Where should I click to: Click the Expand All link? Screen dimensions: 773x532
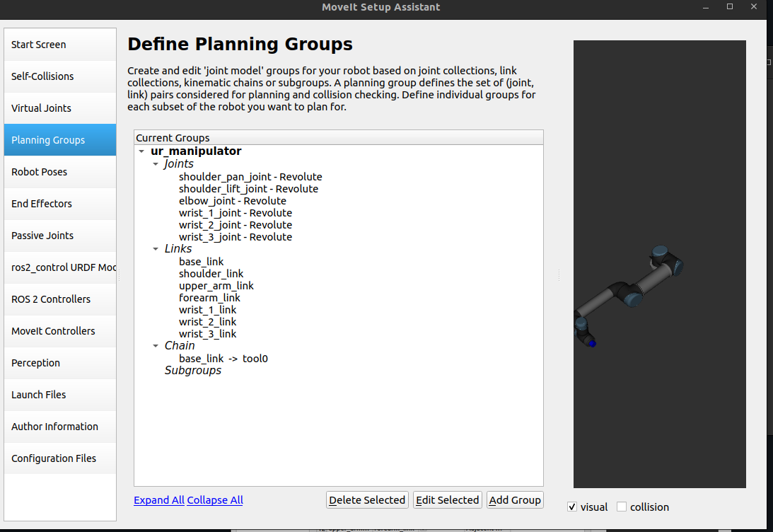[159, 499]
